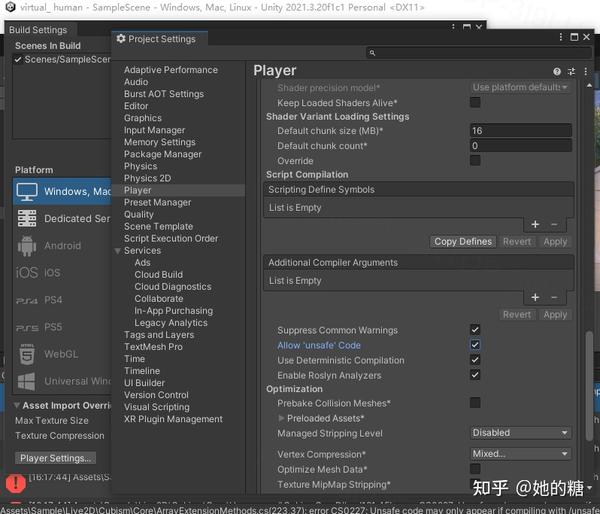Select Quality in settings list
The image size is (600, 514).
pyautogui.click(x=139, y=215)
